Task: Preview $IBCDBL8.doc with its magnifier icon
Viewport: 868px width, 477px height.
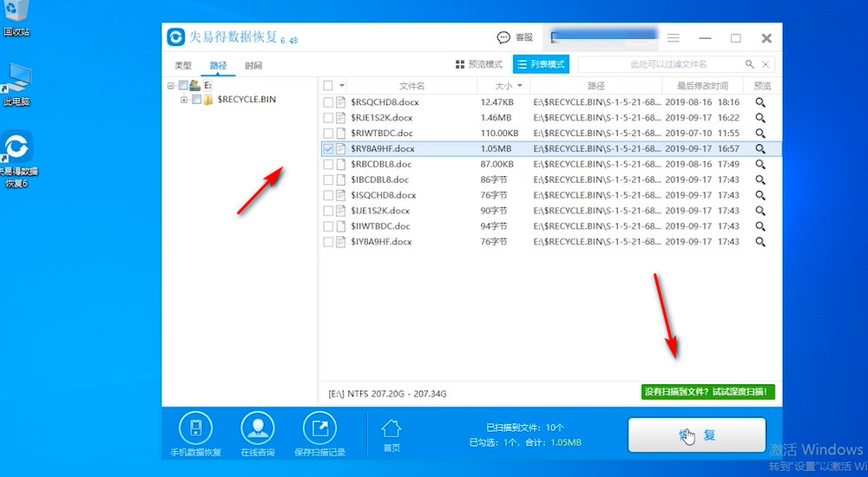Action: 760,180
